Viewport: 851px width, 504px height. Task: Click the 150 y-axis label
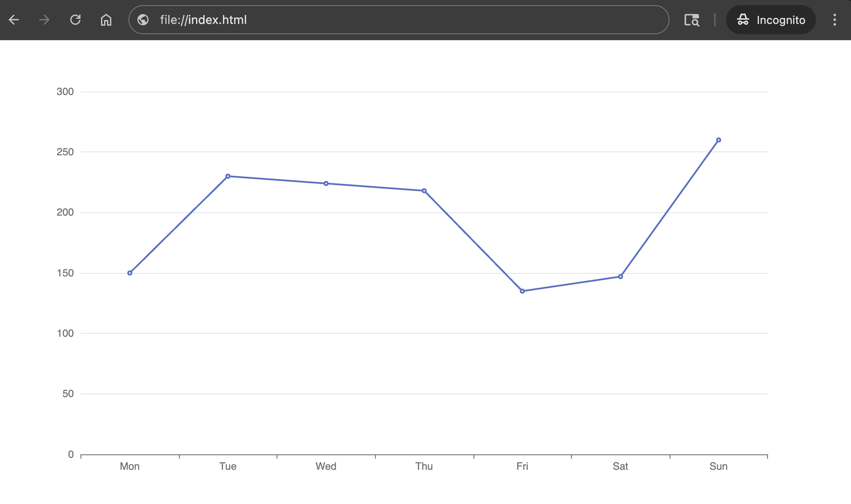coord(65,273)
